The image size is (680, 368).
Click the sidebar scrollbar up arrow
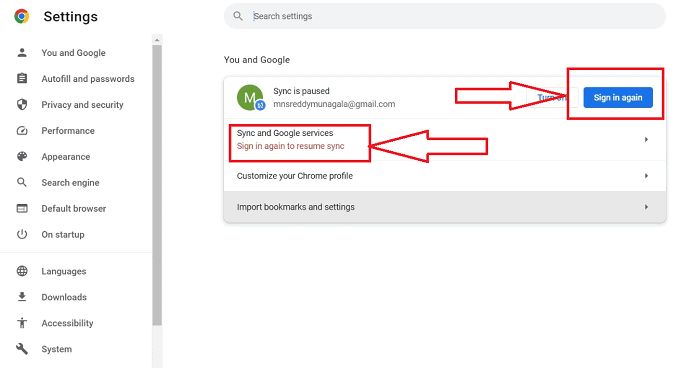[157, 40]
